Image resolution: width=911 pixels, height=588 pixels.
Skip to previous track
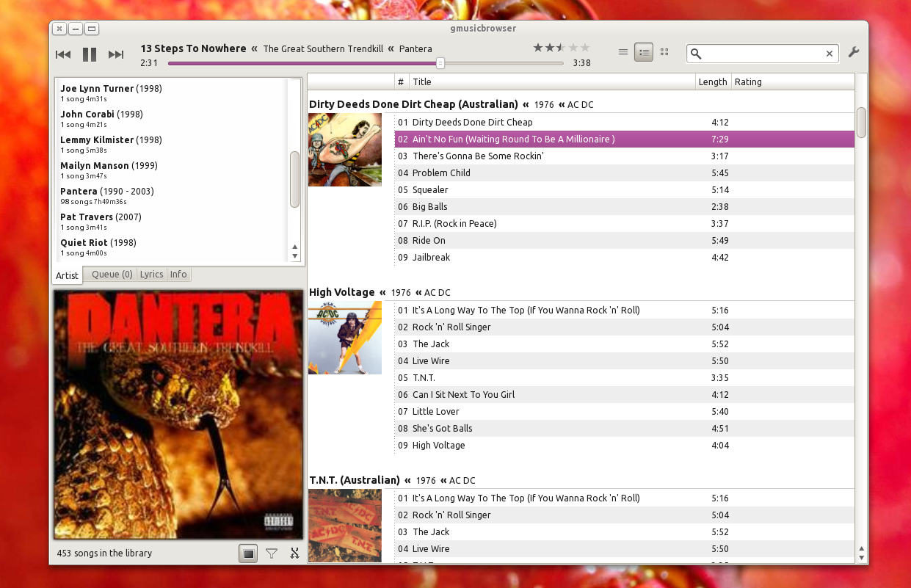63,54
